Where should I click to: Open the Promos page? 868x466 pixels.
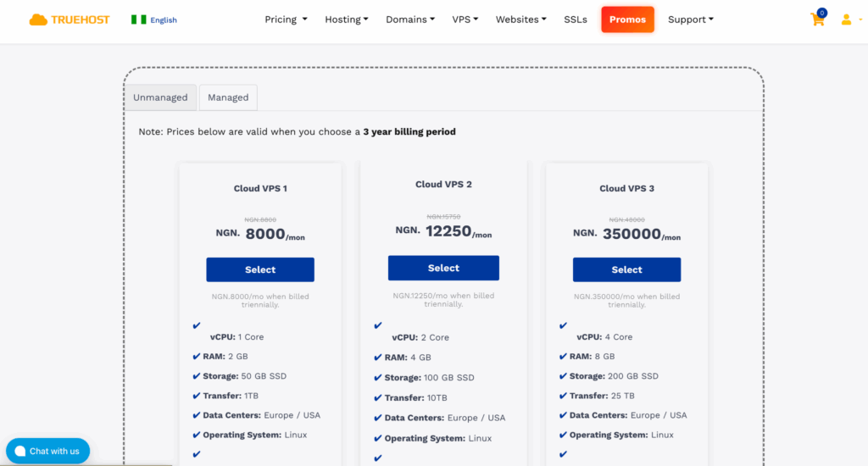click(x=628, y=19)
